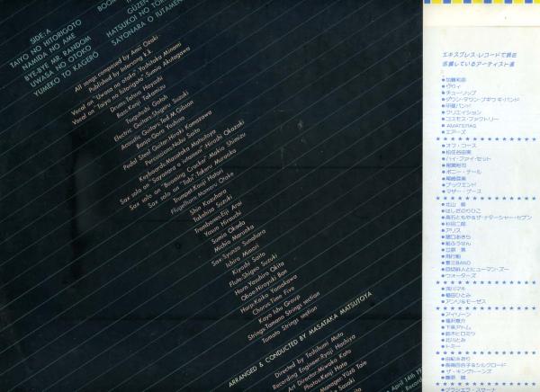Select track title 'BYE-BYE MR. RANDOM'
The image size is (540, 392).
(x=58, y=58)
